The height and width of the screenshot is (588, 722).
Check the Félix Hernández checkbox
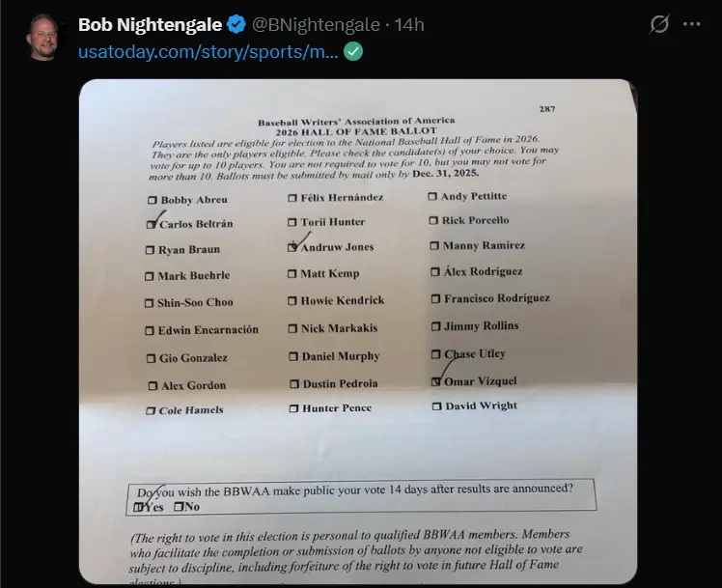pyautogui.click(x=292, y=198)
